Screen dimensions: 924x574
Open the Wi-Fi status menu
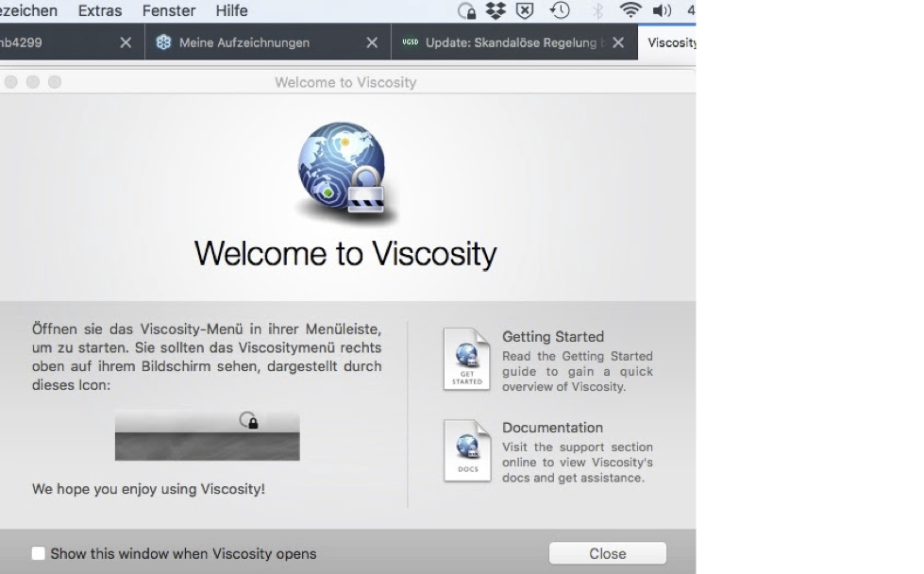630,10
